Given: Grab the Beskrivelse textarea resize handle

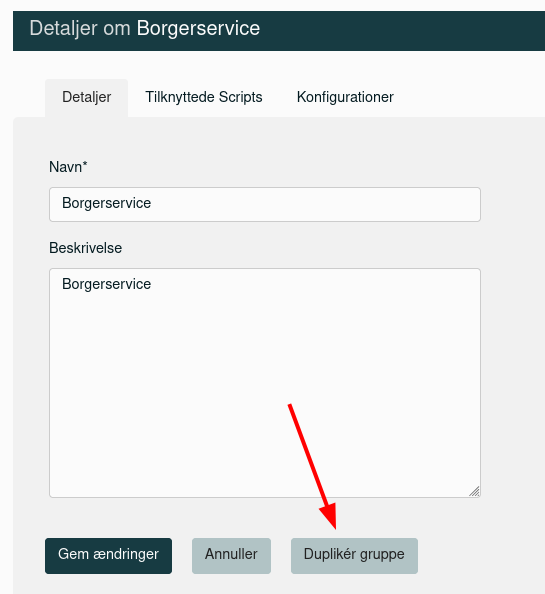Looking at the screenshot, I should [x=474, y=491].
